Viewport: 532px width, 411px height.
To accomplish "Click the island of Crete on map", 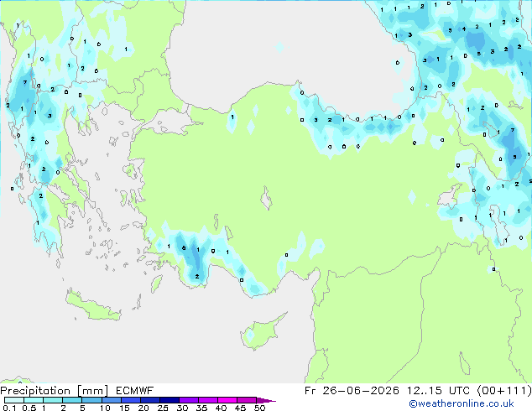I will [x=94, y=307].
